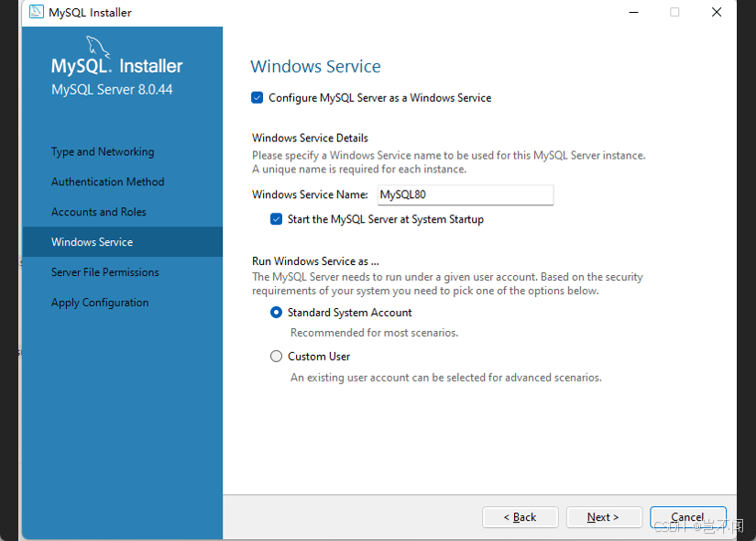Viewport: 756px width, 541px height.
Task: Click the Next button
Action: (604, 517)
